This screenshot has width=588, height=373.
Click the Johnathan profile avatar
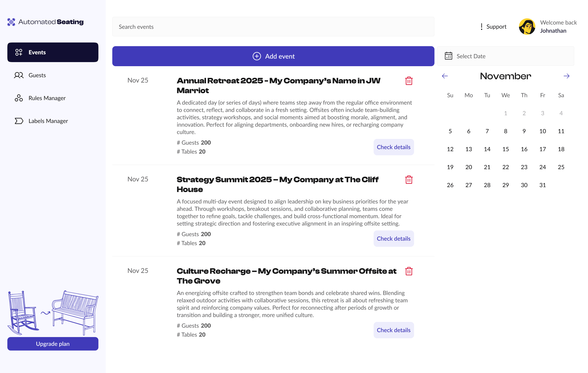(x=527, y=27)
